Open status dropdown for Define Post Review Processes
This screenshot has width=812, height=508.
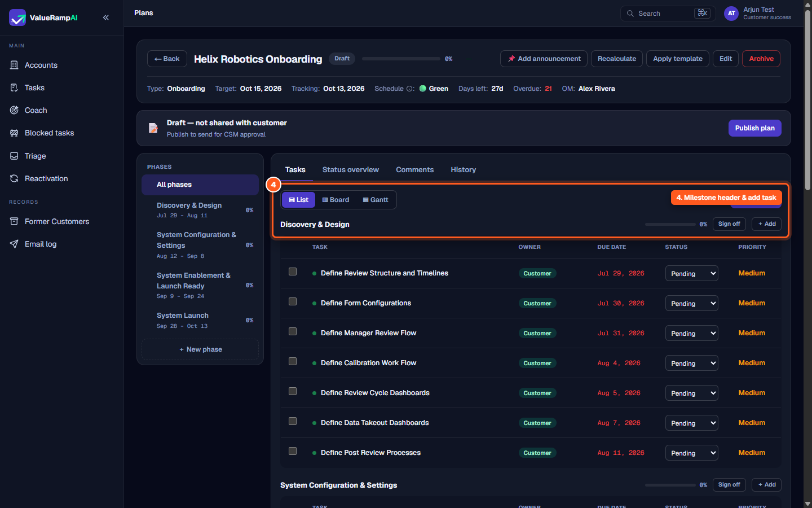pos(691,453)
